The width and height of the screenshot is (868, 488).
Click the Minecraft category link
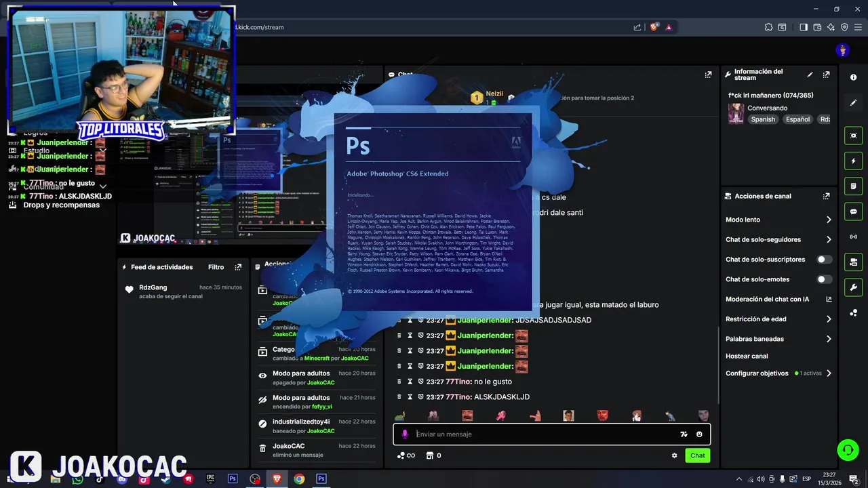click(317, 358)
